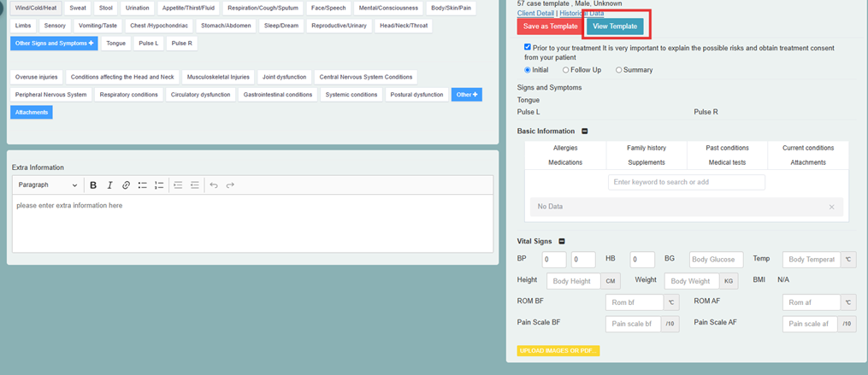Insert a numbered list
868x375 pixels.
pos(159,185)
